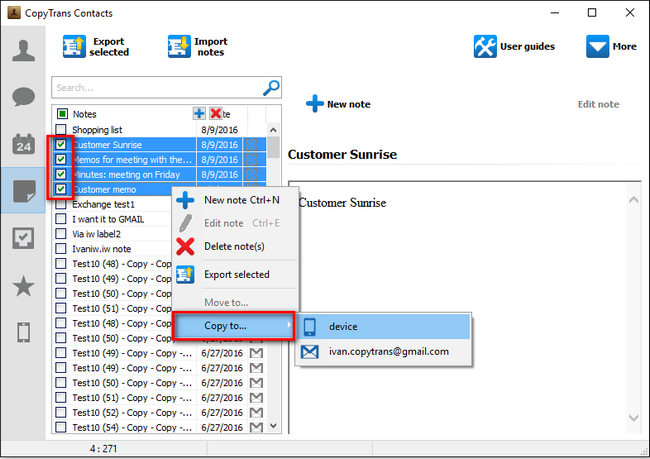The width and height of the screenshot is (650, 459).
Task: Click mail icon on Test10 (52) row
Action: pos(256,413)
